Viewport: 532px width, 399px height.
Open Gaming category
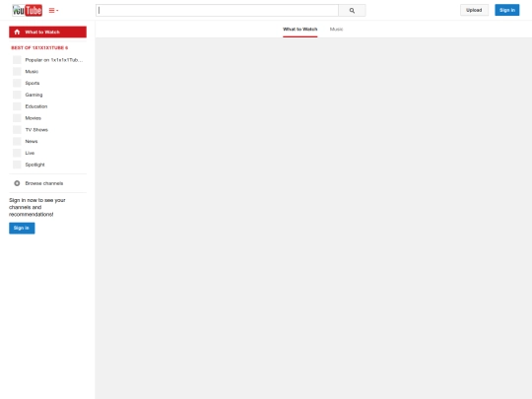click(33, 95)
